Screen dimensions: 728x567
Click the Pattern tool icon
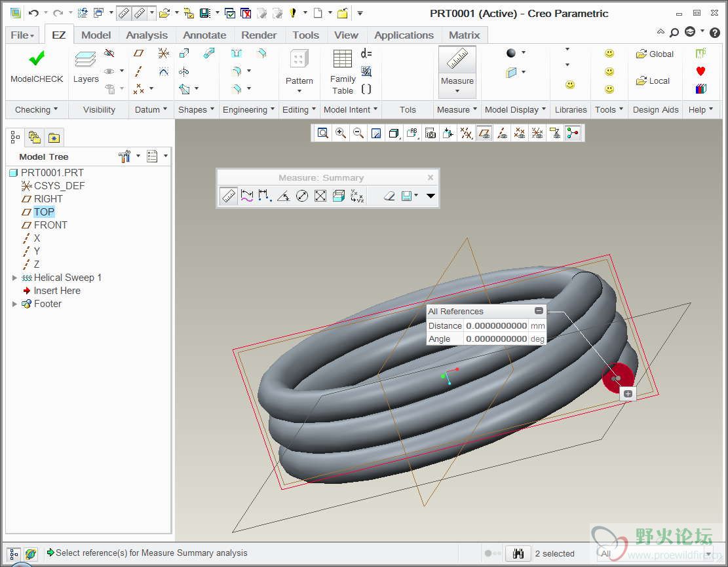(299, 60)
